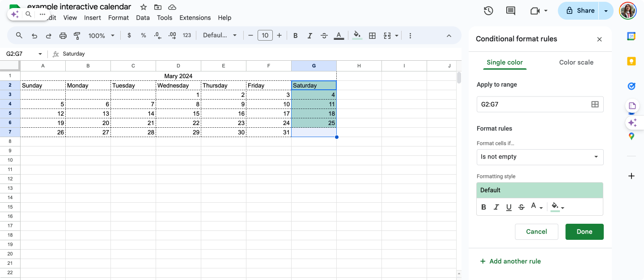This screenshot has height=280, width=644.
Task: Open formatting style text color dropdown
Action: [x=536, y=207]
